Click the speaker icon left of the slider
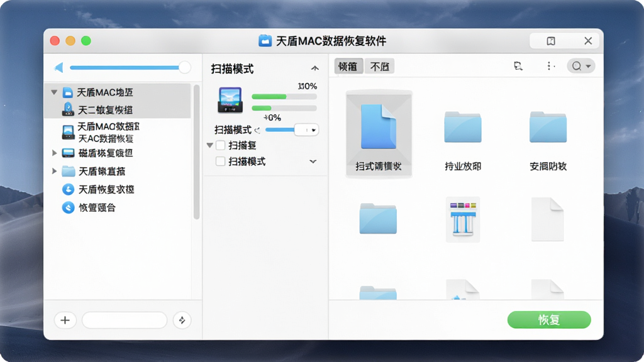The image size is (644, 362). pos(59,67)
